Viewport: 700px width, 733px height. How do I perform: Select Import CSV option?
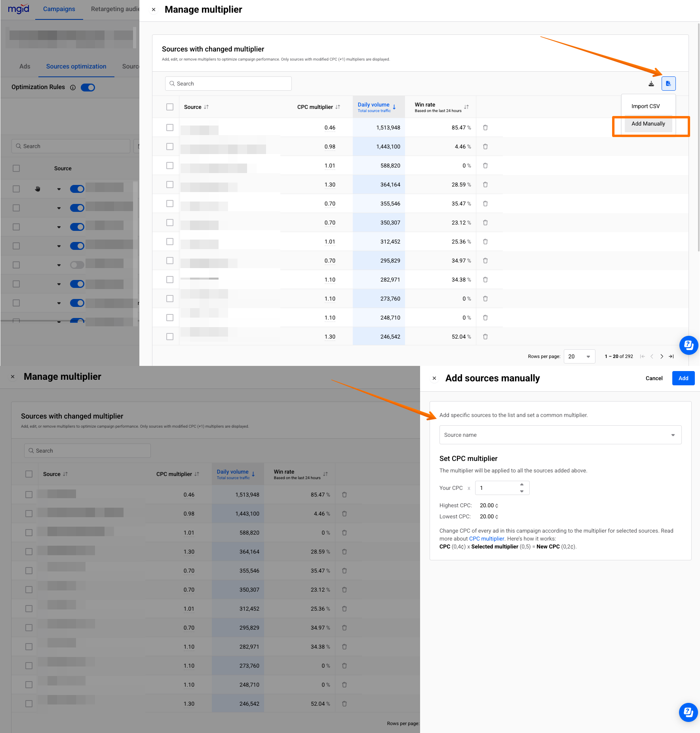[x=645, y=106]
